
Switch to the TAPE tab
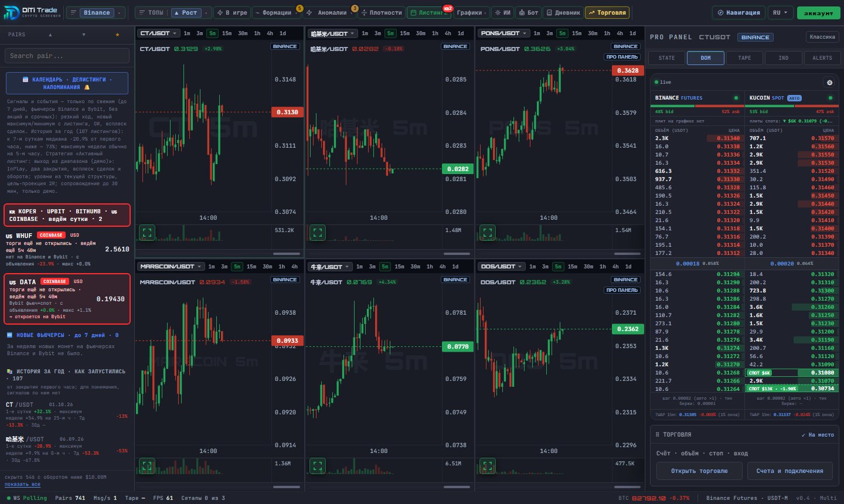click(x=744, y=58)
